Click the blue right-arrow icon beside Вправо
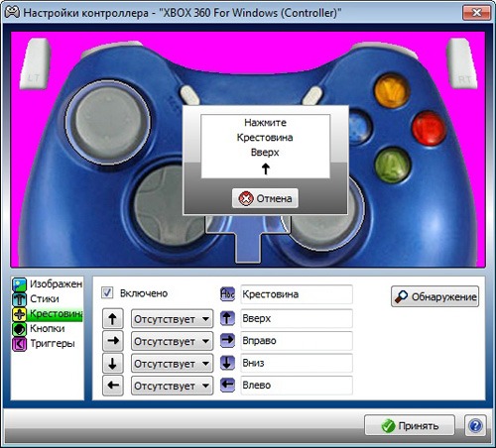The height and width of the screenshot is (448, 496). click(x=227, y=341)
